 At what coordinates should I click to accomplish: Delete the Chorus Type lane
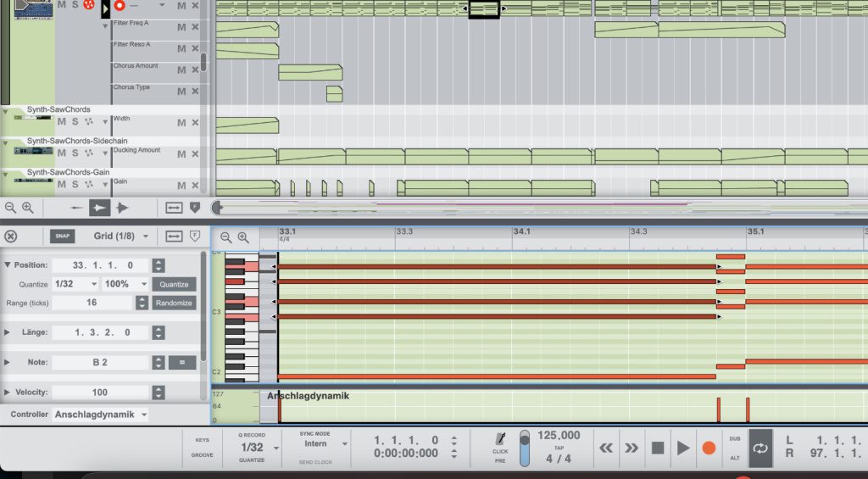pos(196,92)
